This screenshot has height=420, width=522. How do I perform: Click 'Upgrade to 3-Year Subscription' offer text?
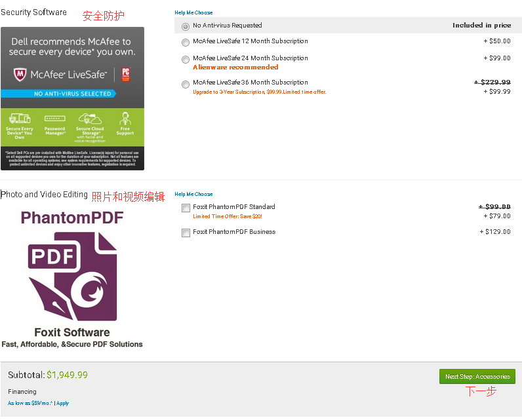[x=259, y=92]
